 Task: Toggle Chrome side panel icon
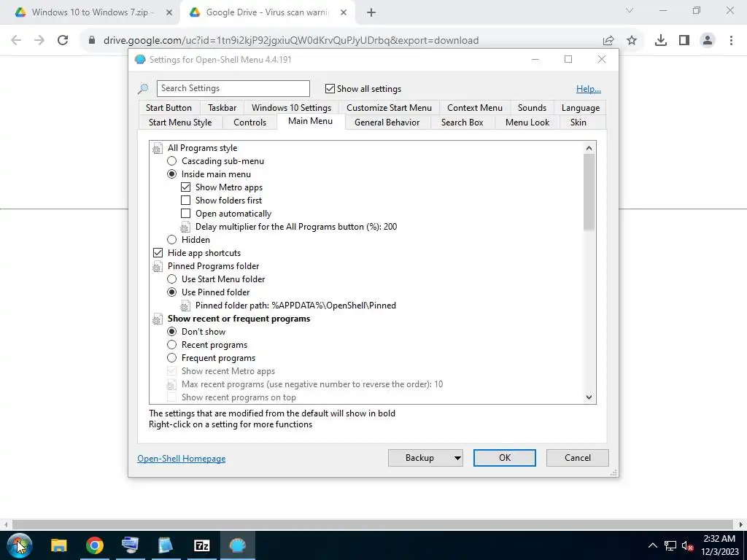684,41
